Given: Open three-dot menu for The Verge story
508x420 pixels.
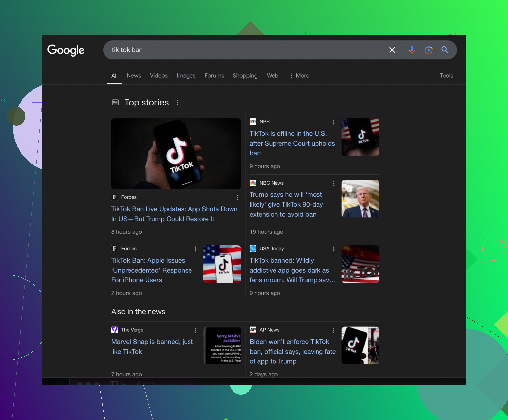Looking at the screenshot, I should pyautogui.click(x=195, y=330).
